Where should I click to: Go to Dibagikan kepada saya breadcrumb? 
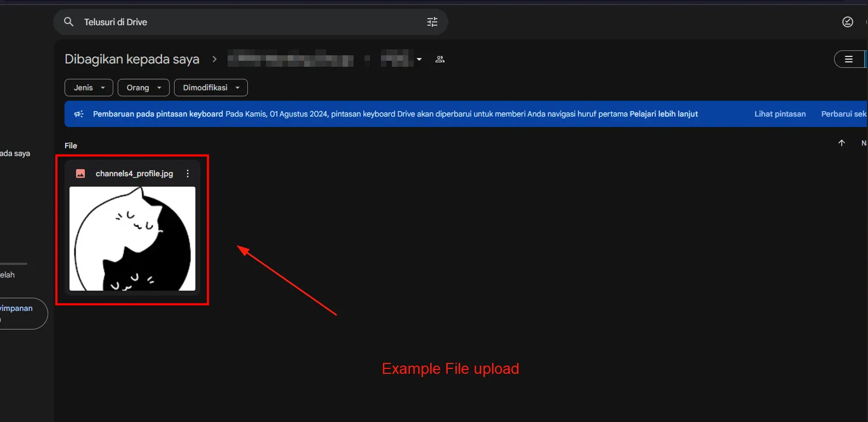132,59
